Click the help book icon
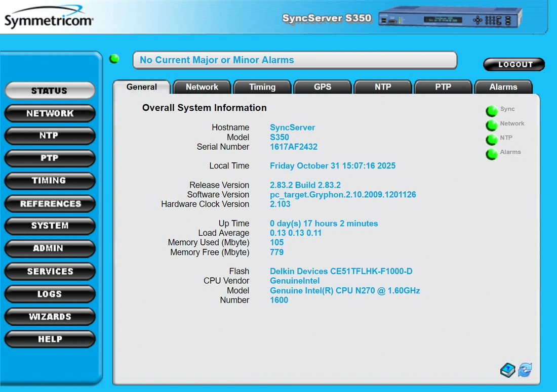This screenshot has width=557, height=392. 507,370
